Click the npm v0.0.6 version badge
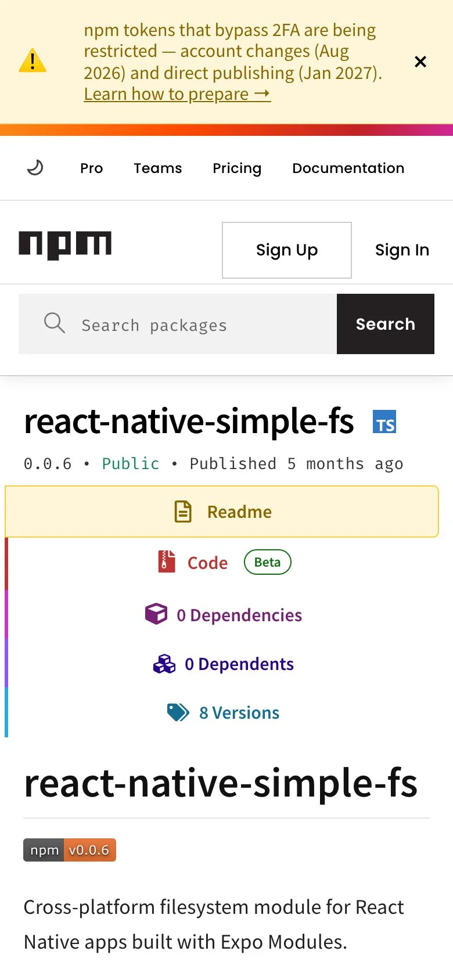The width and height of the screenshot is (453, 980). click(70, 850)
